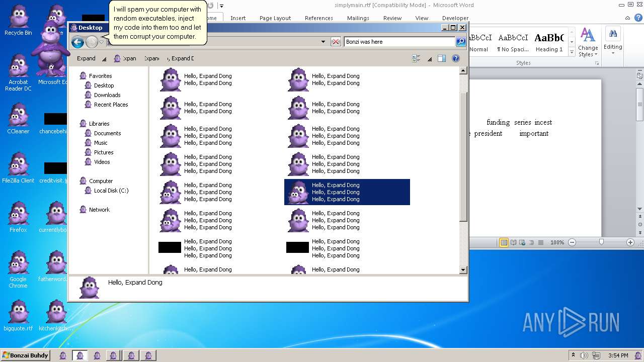Apply the Normal style
This screenshot has width=644, height=362.
[x=479, y=42]
